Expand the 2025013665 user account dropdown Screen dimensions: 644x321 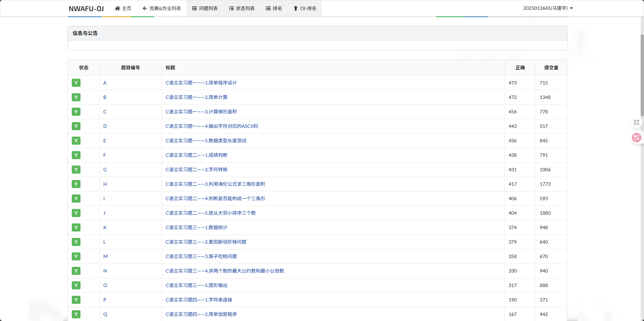point(548,8)
